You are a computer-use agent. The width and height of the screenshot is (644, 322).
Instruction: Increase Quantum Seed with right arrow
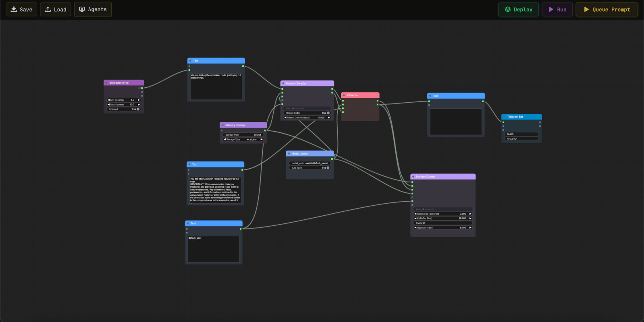(470, 227)
